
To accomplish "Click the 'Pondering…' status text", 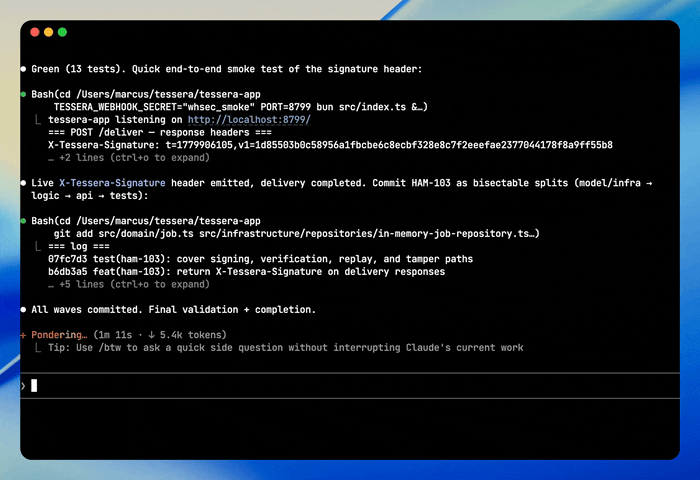I will (59, 335).
